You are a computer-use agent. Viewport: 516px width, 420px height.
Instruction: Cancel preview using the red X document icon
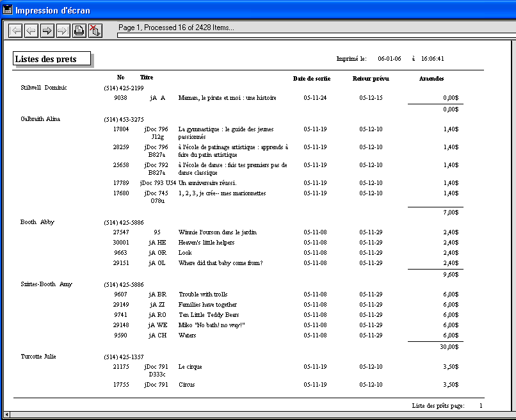coord(95,30)
